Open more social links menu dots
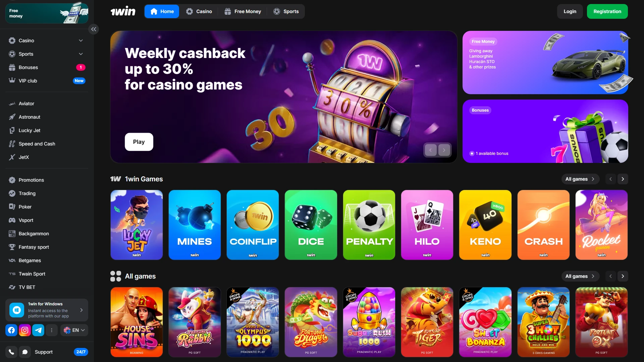Screen dimensions: 644x362 point(52,330)
